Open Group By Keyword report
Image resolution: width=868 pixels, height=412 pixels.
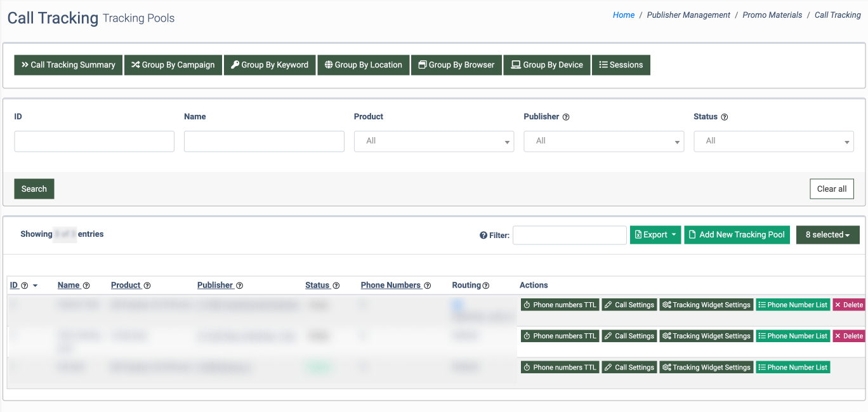(270, 65)
